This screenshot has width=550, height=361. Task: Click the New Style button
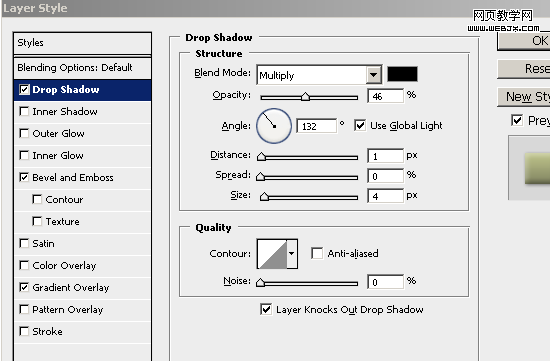pos(524,96)
